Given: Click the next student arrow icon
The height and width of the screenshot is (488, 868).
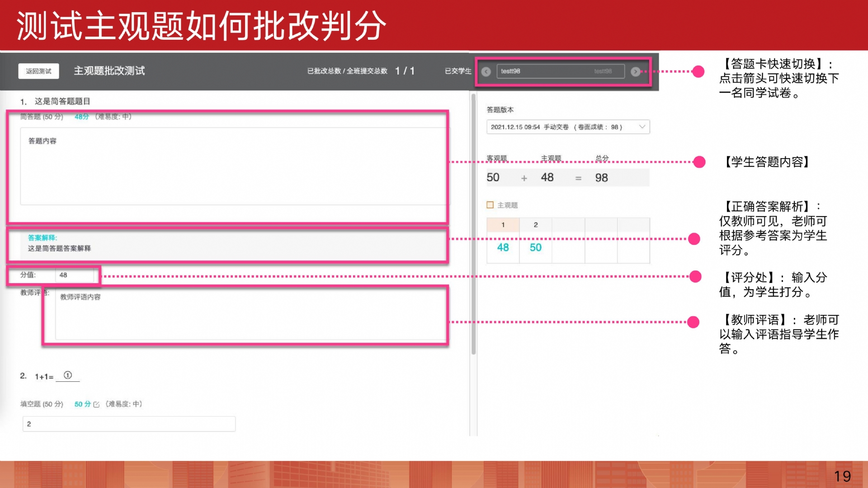Looking at the screenshot, I should coord(635,71).
